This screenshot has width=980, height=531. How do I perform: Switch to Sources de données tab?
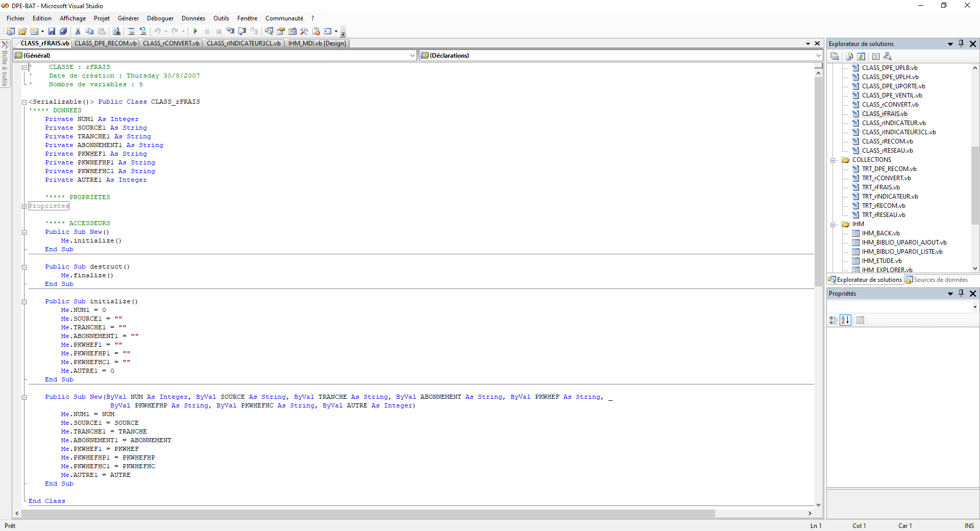pyautogui.click(x=937, y=280)
